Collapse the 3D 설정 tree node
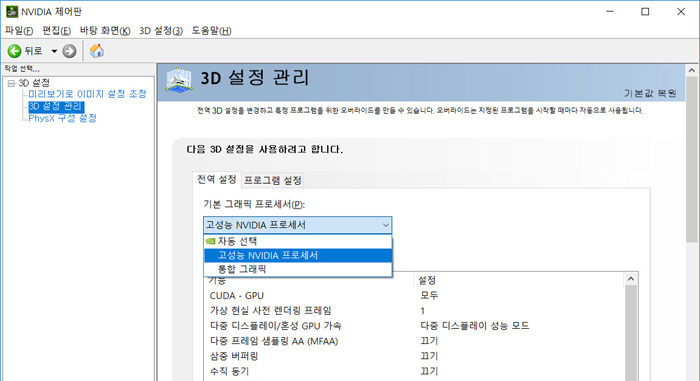This screenshot has width=700, height=381. click(x=11, y=83)
